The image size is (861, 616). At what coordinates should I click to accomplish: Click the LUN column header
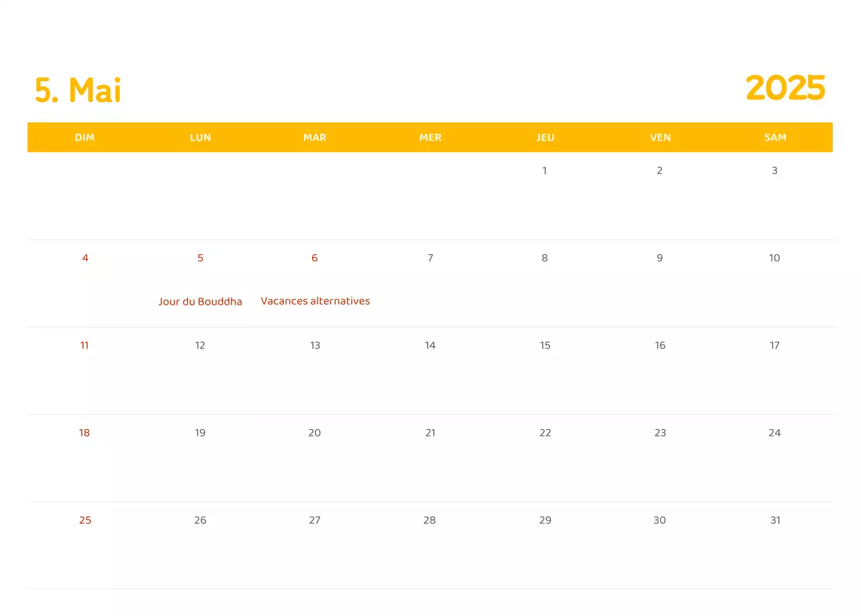coord(200,137)
